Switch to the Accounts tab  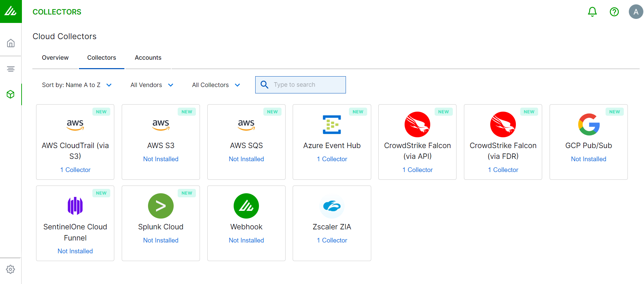(x=148, y=58)
